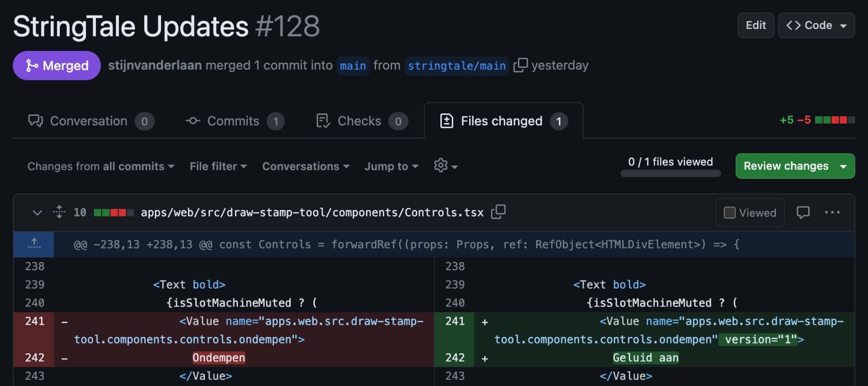The width and height of the screenshot is (868, 386).
Task: Switch to the Commits tab
Action: 234,121
